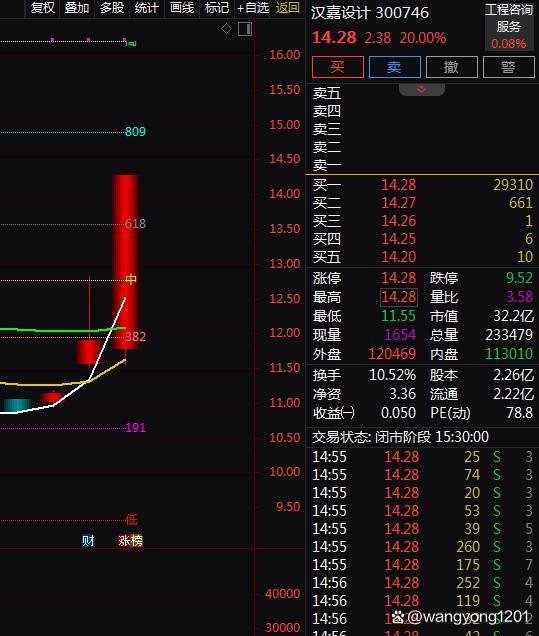Click the 财 financial marker icon
Image resolution: width=539 pixels, height=636 pixels.
coord(88,541)
